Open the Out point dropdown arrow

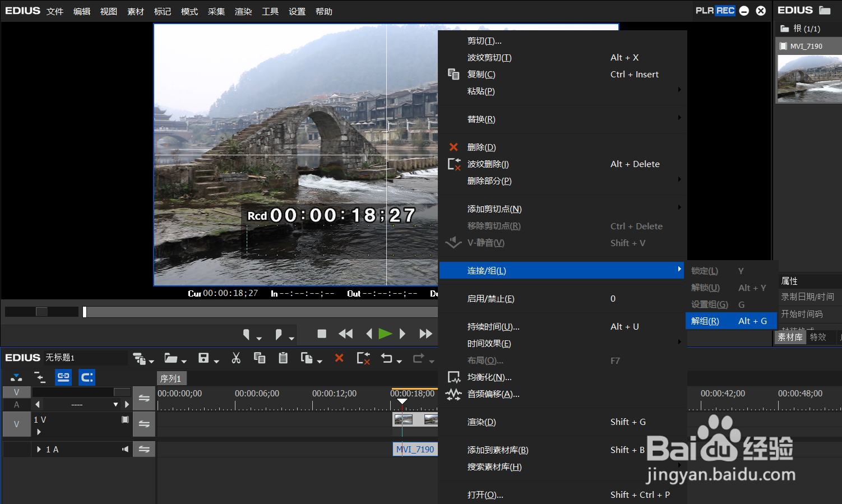tap(292, 339)
